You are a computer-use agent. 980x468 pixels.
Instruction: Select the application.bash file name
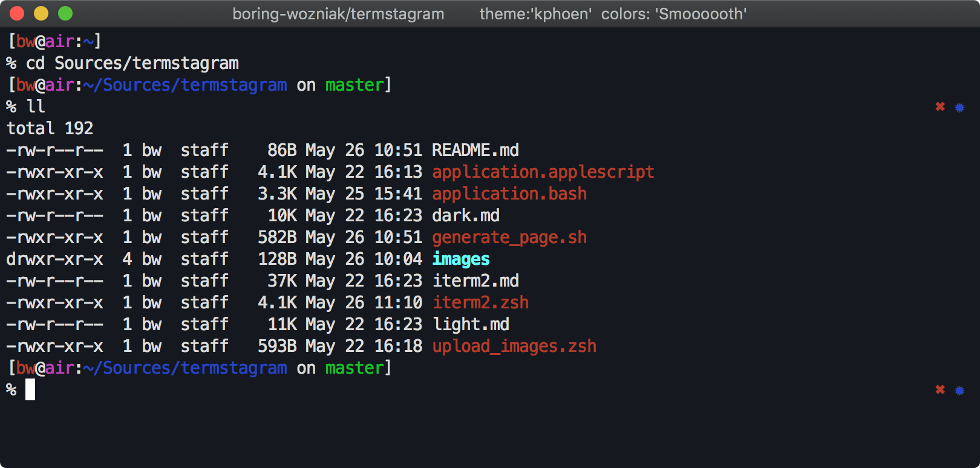click(509, 194)
